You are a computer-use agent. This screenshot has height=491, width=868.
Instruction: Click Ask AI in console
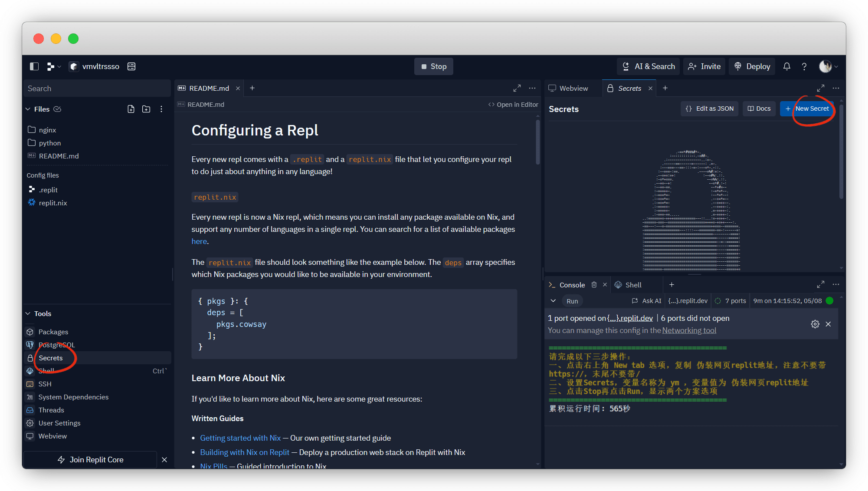646,301
